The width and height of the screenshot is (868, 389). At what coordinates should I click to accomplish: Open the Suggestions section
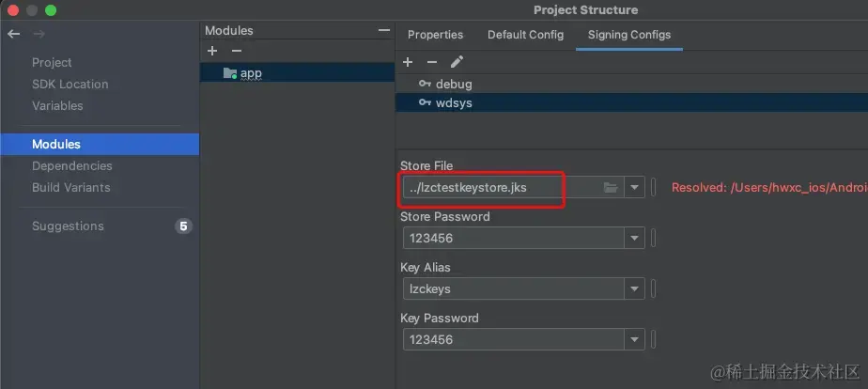pos(68,226)
